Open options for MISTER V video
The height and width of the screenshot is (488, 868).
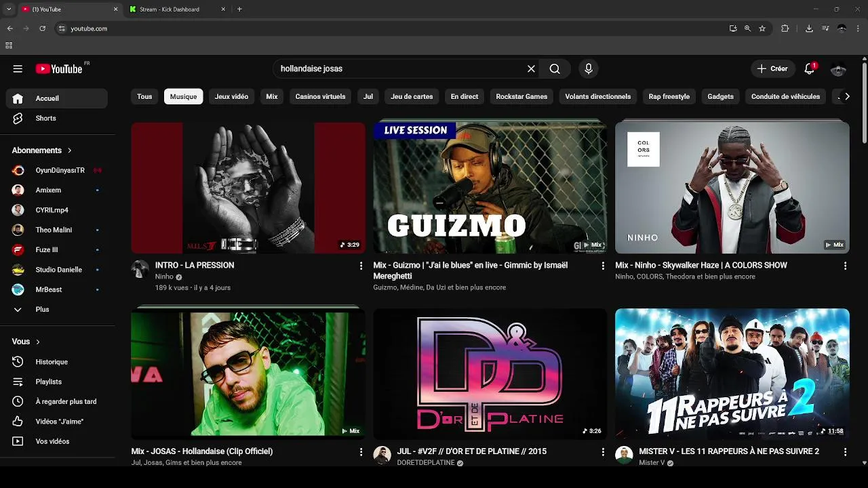click(x=845, y=452)
